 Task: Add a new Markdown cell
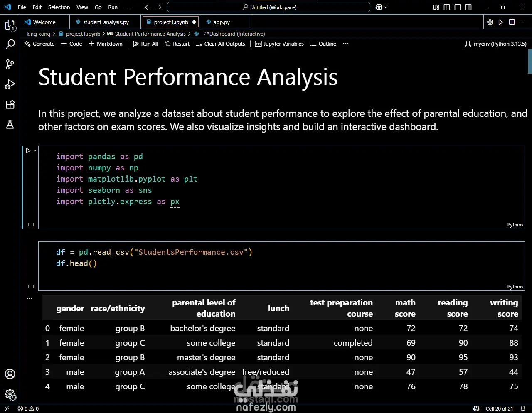(106, 44)
